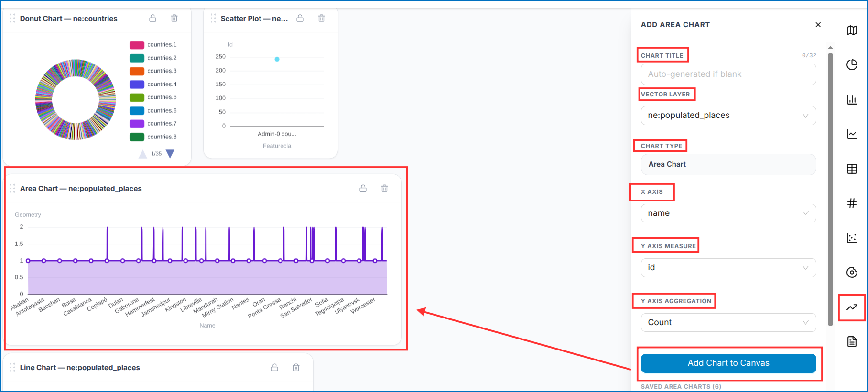Click the countries.4 blue legend swatch
This screenshot has height=392, width=868.
tap(137, 85)
